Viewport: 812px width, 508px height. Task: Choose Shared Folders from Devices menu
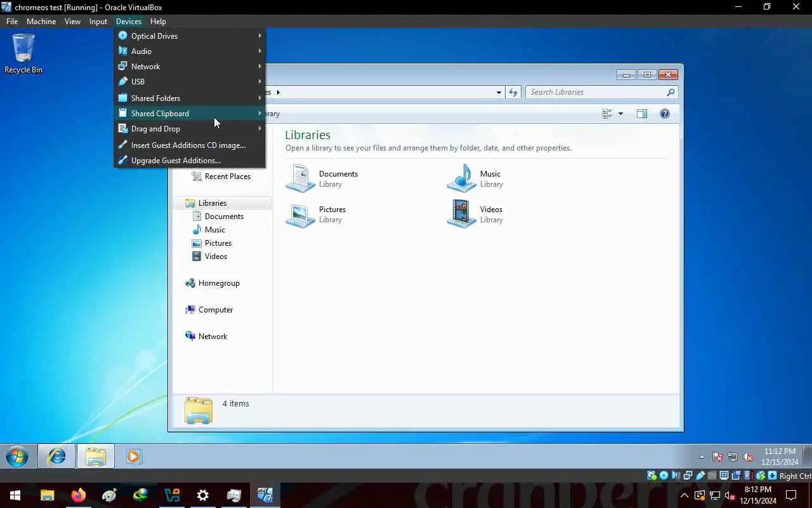coord(190,98)
